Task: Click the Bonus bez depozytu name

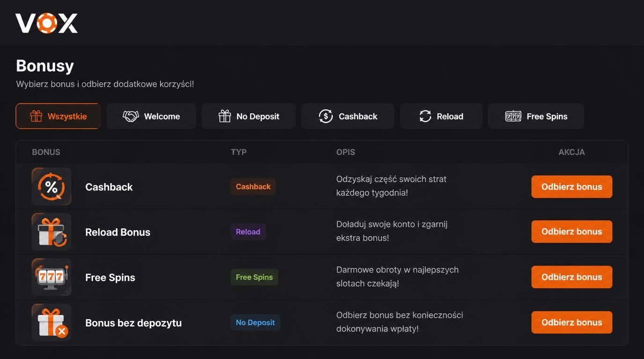Action: point(133,323)
